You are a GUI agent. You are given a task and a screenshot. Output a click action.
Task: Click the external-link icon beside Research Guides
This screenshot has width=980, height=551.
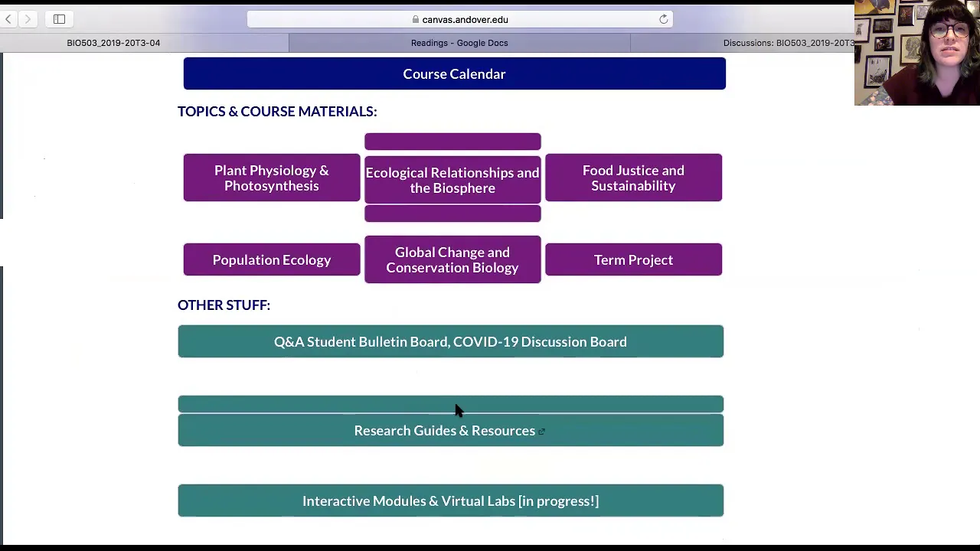pos(541,432)
